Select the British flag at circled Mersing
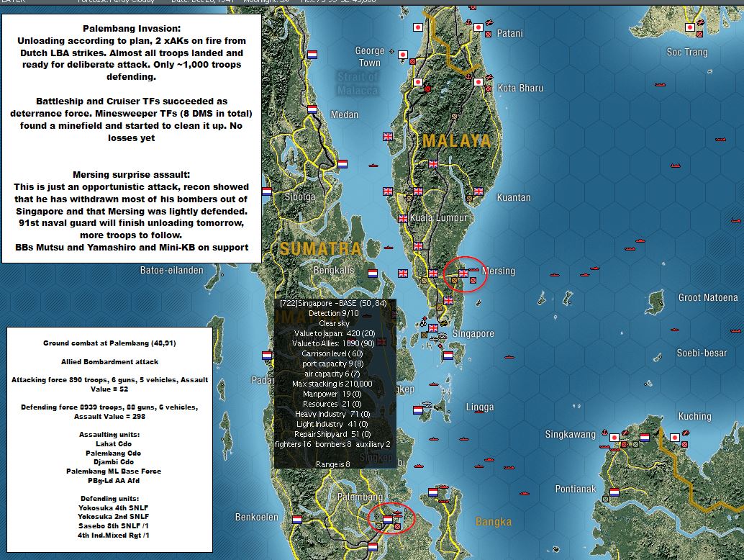The width and height of the screenshot is (744, 560). tap(463, 273)
